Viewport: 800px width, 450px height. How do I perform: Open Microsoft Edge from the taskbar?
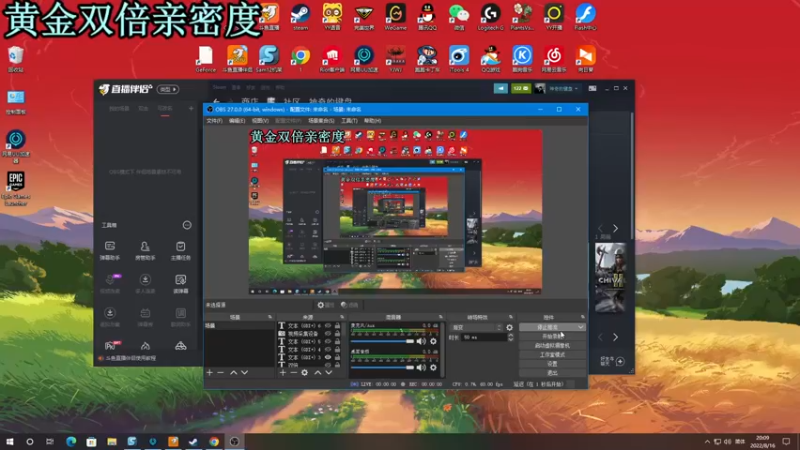coord(71,441)
